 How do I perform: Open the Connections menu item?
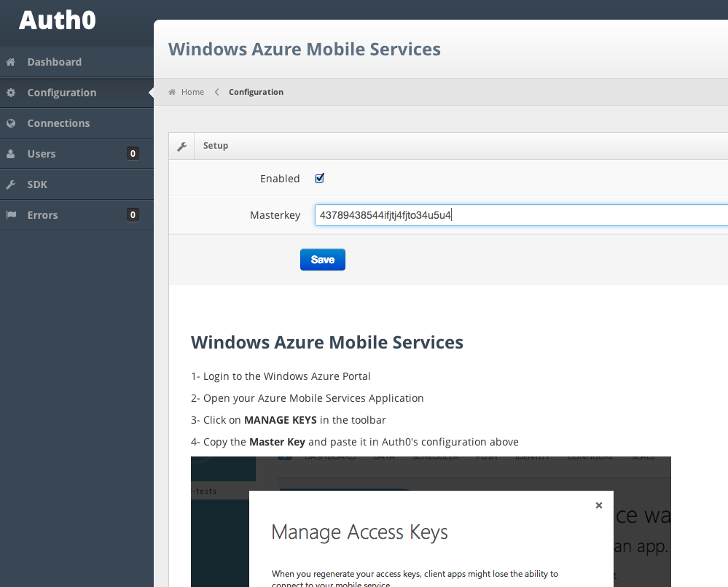(x=77, y=123)
